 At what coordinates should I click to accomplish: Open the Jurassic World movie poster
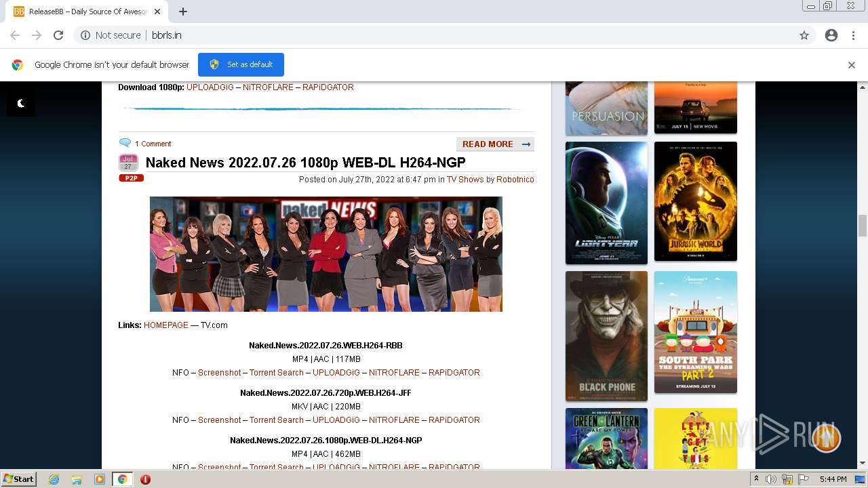click(696, 201)
